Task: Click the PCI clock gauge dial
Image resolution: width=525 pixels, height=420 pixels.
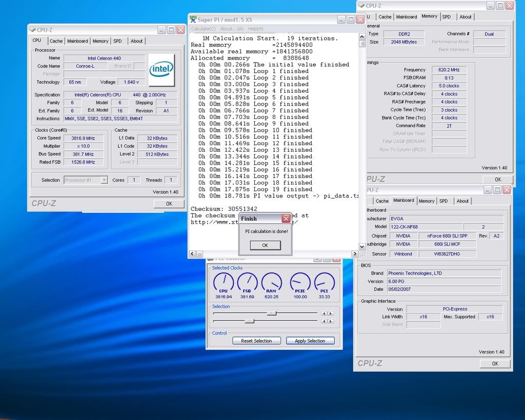Action: tap(324, 283)
